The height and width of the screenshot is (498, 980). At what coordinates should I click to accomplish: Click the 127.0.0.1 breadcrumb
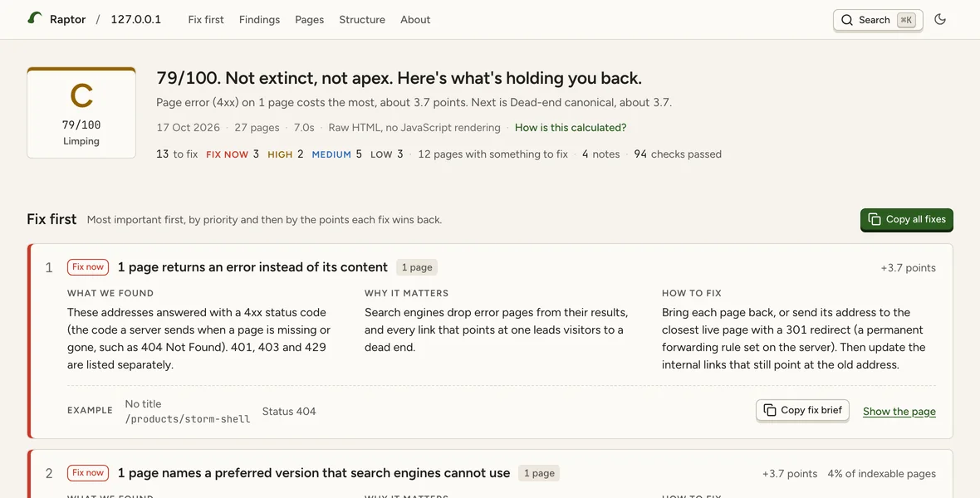[135, 19]
